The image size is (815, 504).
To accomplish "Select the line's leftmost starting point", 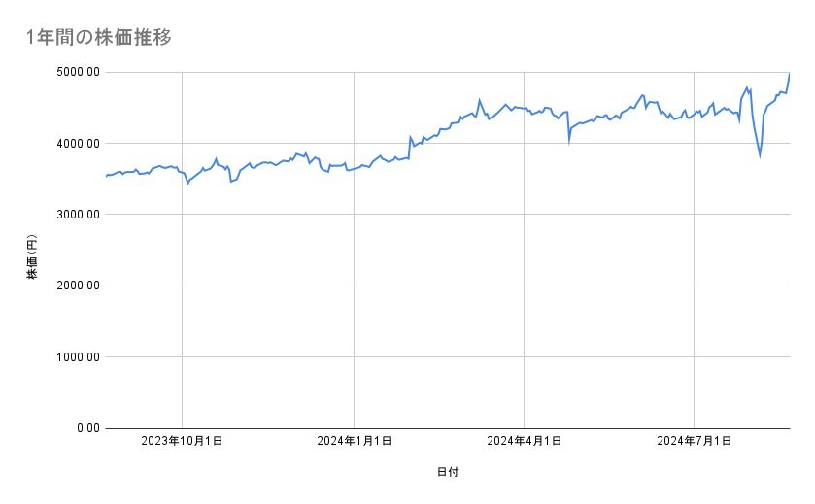I will point(106,177).
